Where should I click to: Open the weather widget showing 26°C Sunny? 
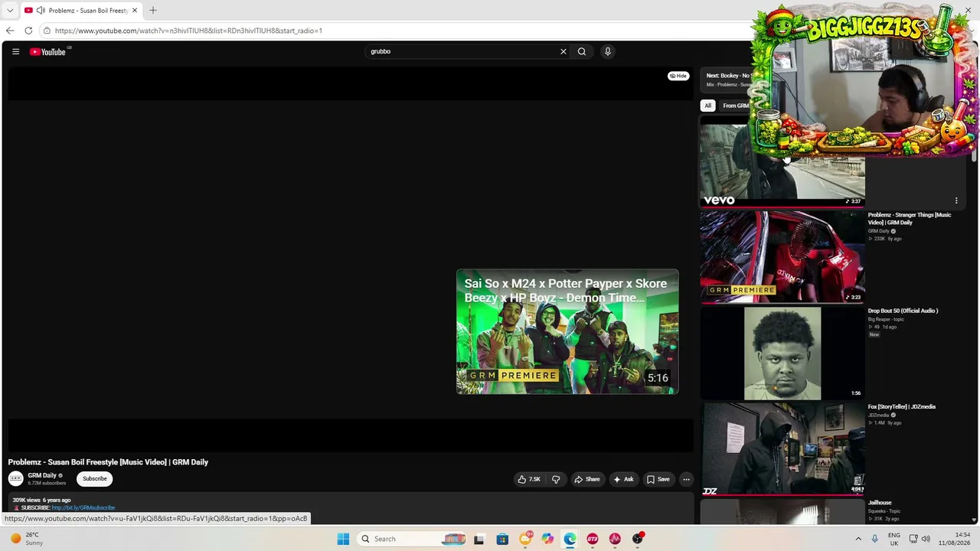27,539
